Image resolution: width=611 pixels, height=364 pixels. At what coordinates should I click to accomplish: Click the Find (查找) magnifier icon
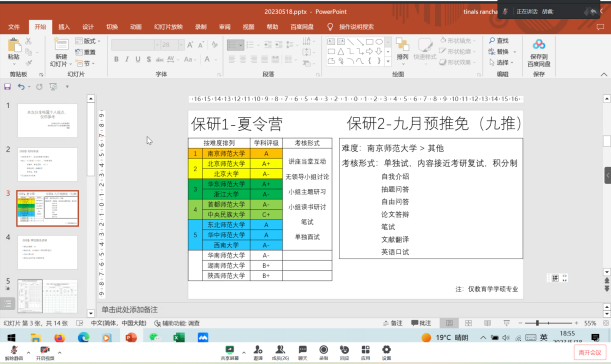point(492,41)
